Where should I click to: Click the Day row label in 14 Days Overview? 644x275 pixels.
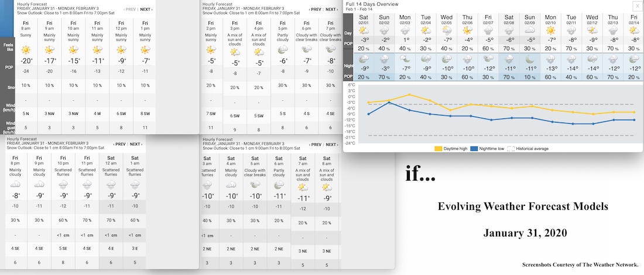click(347, 33)
